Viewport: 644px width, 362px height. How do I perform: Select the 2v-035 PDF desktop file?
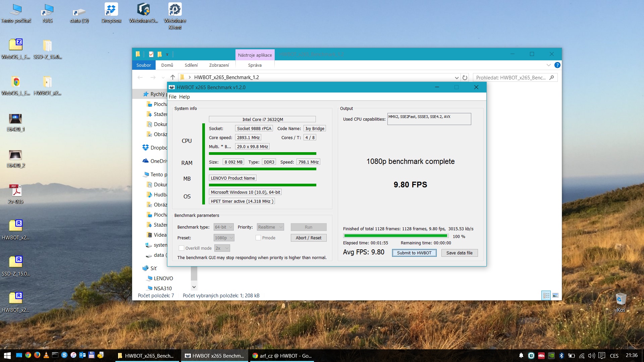coord(16,194)
